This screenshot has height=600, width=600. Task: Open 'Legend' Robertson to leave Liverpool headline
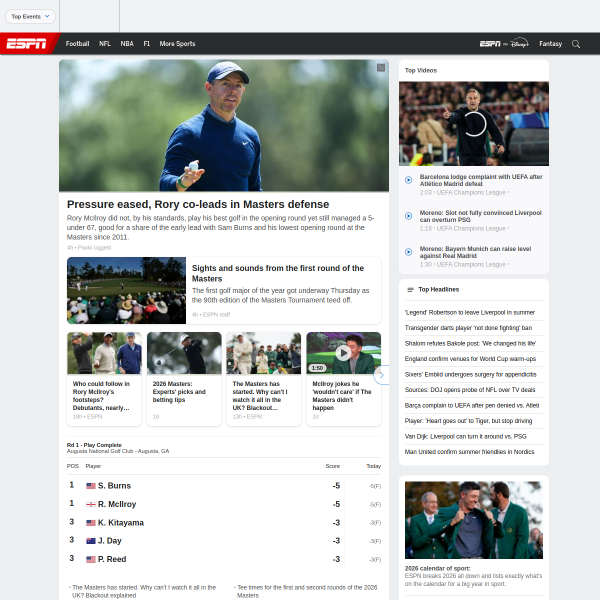[x=470, y=313]
